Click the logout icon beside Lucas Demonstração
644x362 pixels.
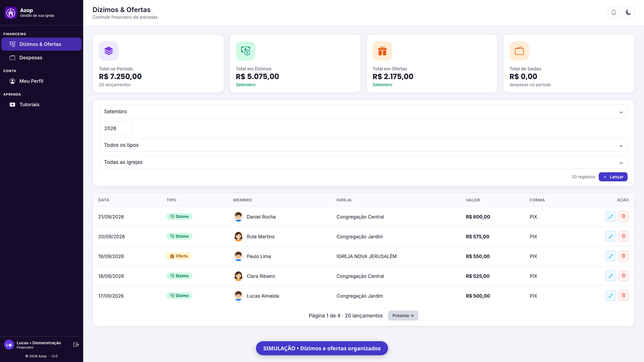pos(76,345)
